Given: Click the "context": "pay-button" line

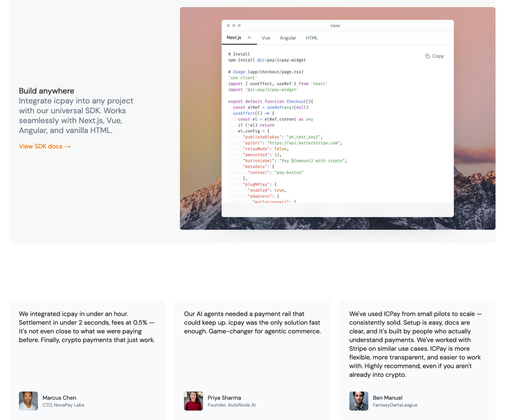Looking at the screenshot, I should click(x=276, y=172).
